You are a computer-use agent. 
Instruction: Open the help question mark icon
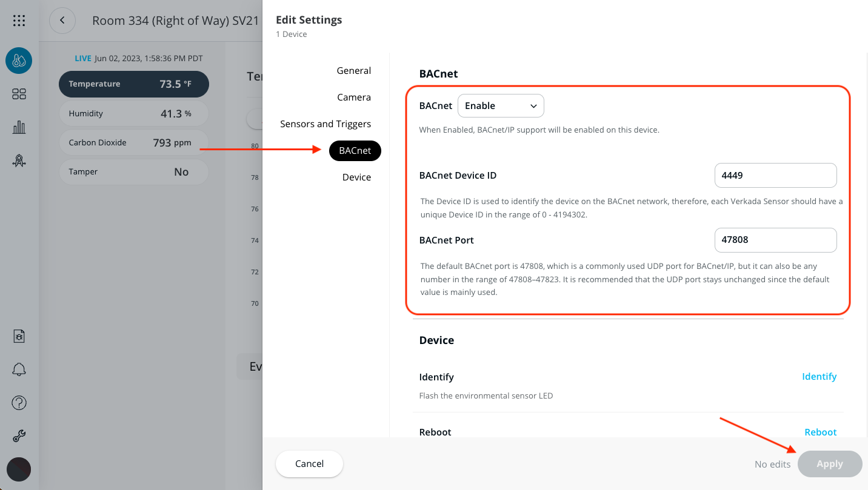point(19,403)
